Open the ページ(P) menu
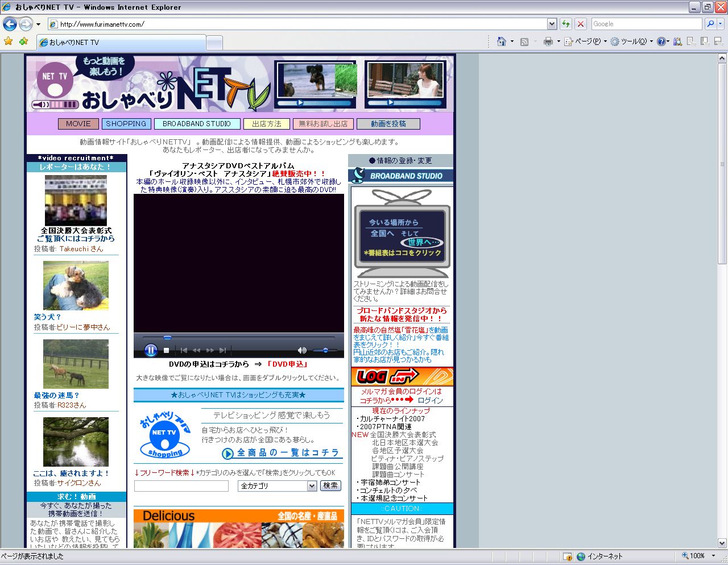Screen dimensions: 728x565 [x=585, y=41]
